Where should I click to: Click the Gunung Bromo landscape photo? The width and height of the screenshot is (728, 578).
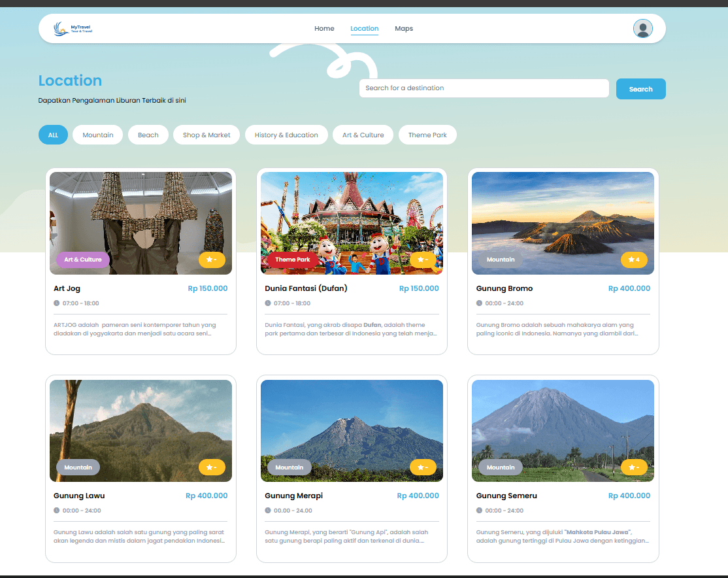point(563,223)
